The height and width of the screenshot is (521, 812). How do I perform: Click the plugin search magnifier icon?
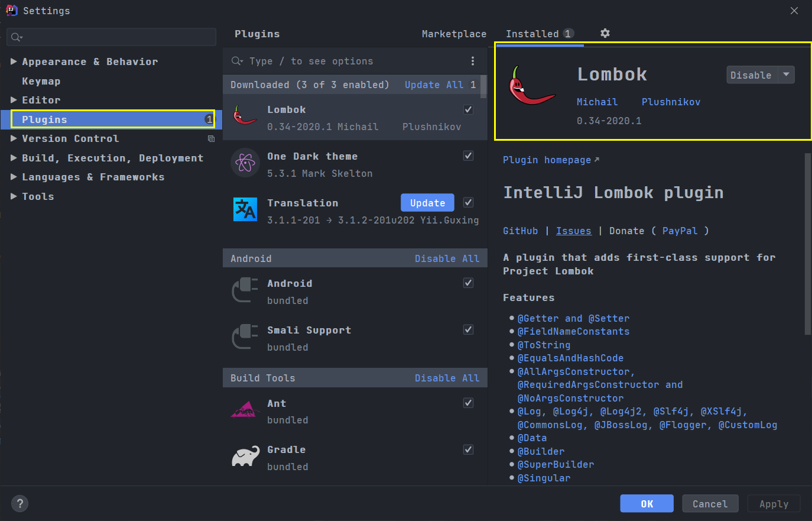237,61
